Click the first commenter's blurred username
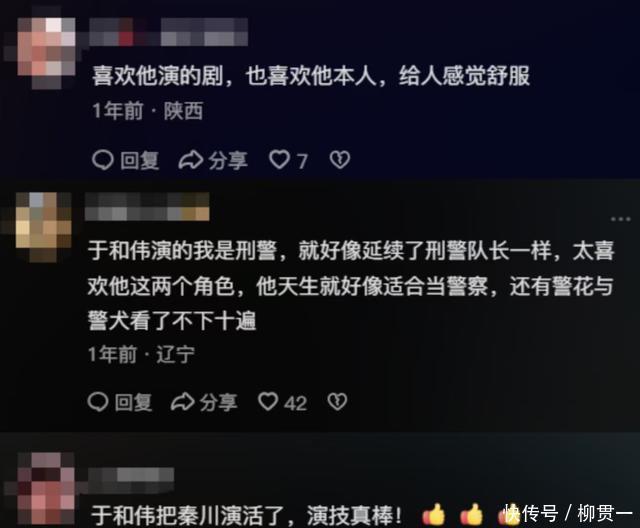The width and height of the screenshot is (640, 528). (x=169, y=31)
